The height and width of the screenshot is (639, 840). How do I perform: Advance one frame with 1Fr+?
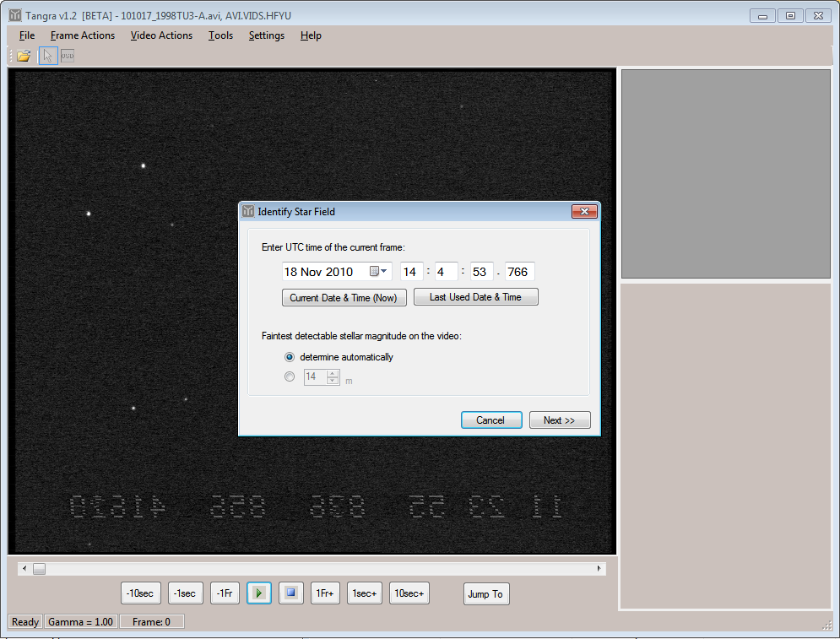click(325, 593)
